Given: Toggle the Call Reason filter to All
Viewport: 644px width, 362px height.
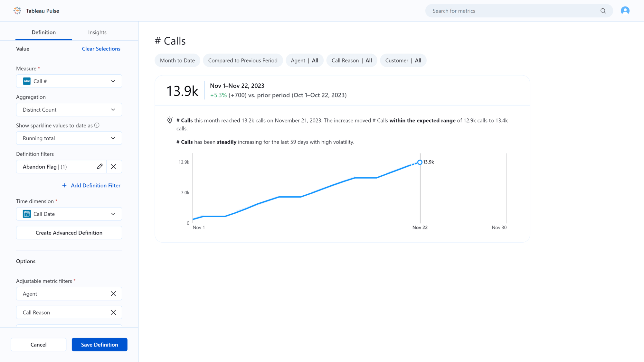Looking at the screenshot, I should click(x=352, y=60).
